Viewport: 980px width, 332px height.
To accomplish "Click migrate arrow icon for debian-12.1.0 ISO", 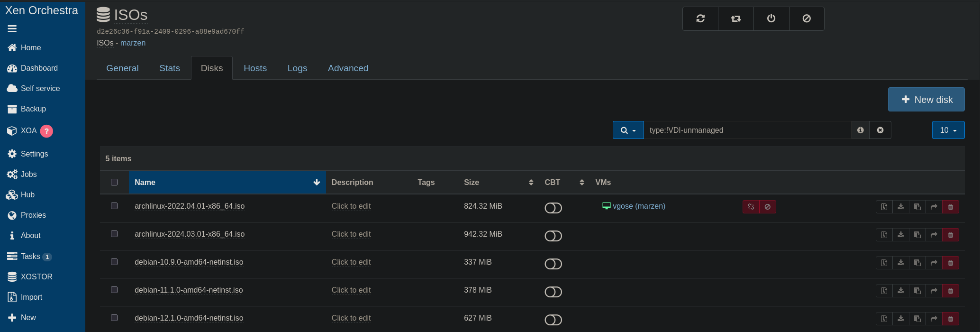I will 934,319.
